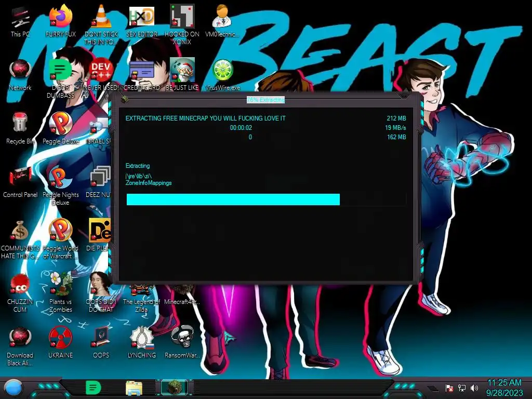This screenshot has height=399, width=532.
Task: Click the 162 MB processed value
Action: [396, 137]
